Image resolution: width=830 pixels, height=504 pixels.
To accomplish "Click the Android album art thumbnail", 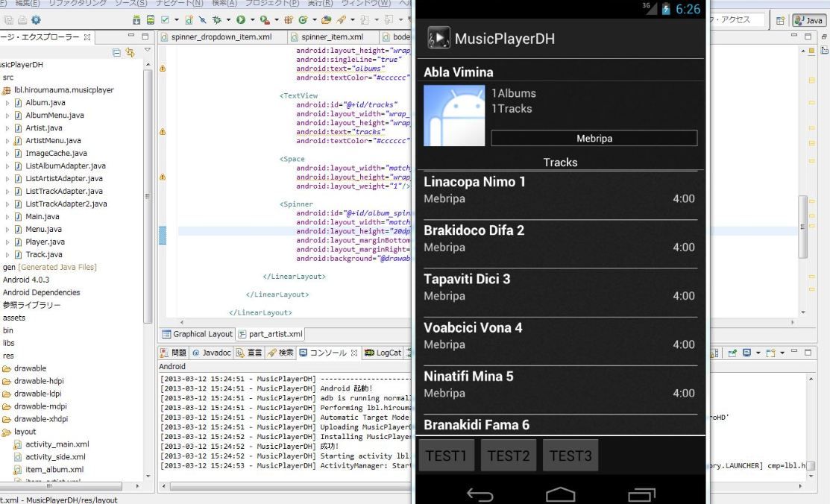I will [454, 116].
